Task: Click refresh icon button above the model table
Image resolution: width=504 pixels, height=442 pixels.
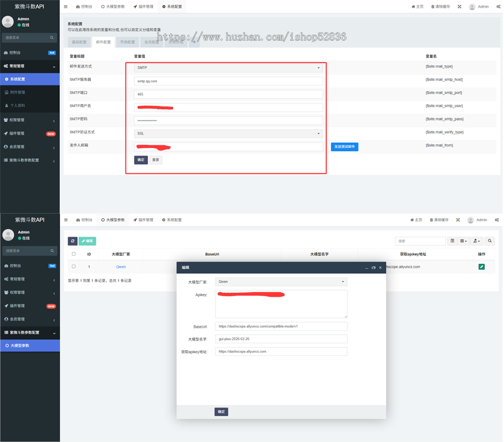Action: tap(73, 240)
